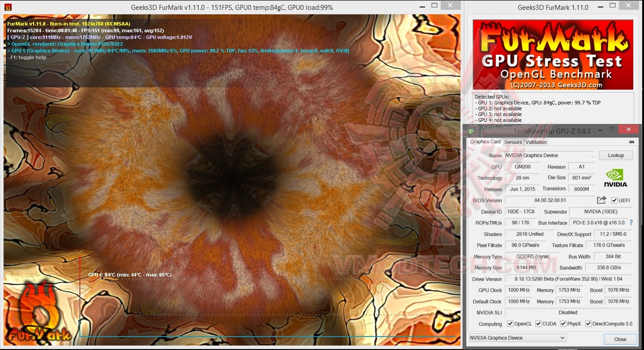The height and width of the screenshot is (350, 644).
Task: Click the Release value Jun 1, 2015
Action: [523, 189]
